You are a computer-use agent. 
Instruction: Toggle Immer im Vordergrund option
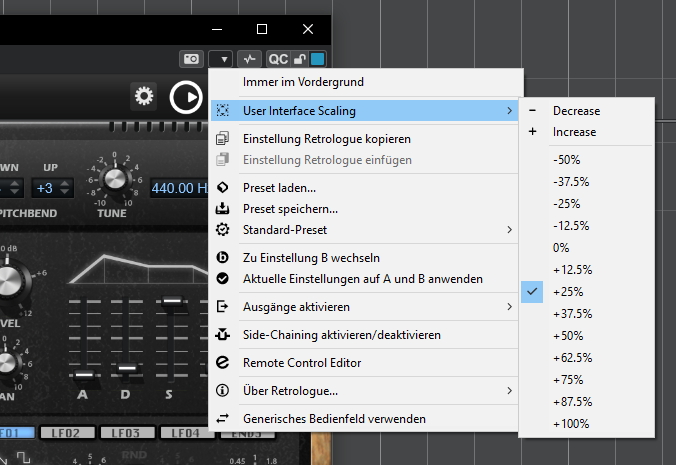(303, 81)
